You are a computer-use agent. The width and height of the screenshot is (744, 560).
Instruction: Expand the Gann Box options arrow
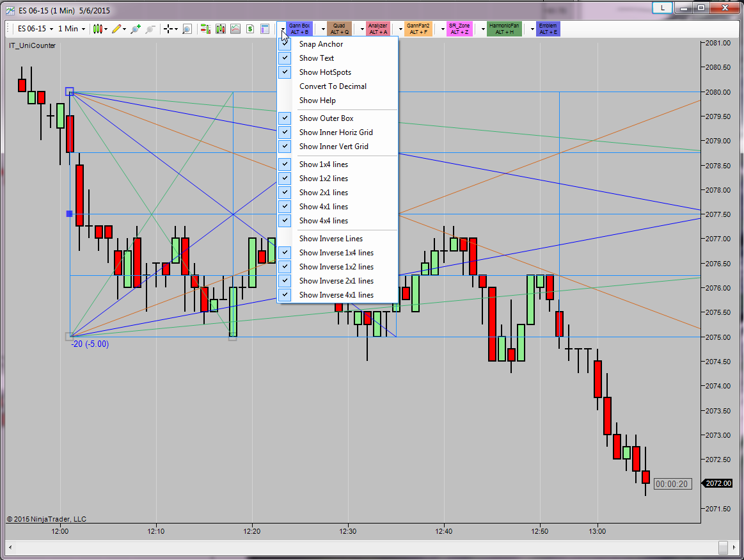point(283,29)
